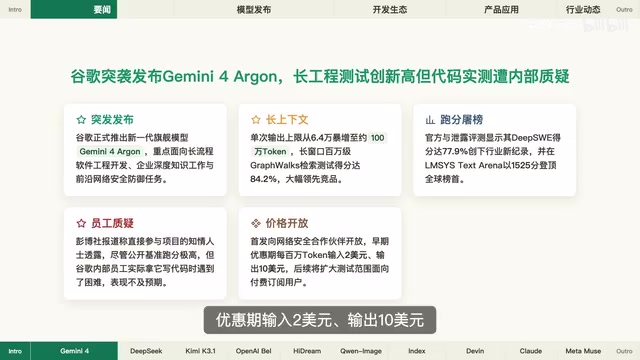640x360 pixels.
Task: Click the star icon beside 突发发布
Action: (x=81, y=120)
